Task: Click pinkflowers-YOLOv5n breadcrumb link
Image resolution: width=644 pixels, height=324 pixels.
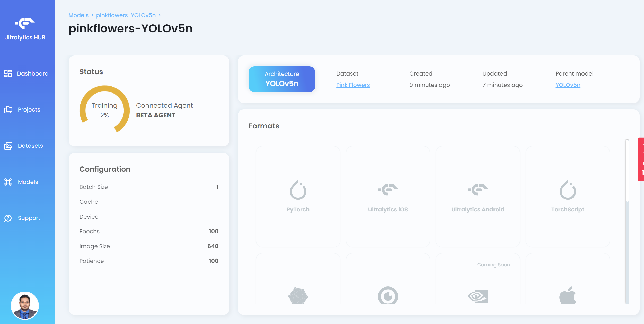Action: pos(126,15)
